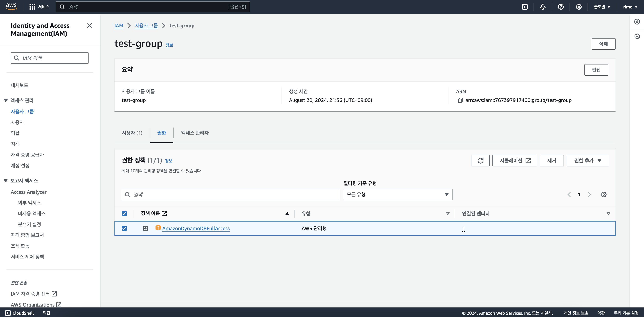Switch to the 사용자 (1) tab
The image size is (644, 317).
point(132,133)
